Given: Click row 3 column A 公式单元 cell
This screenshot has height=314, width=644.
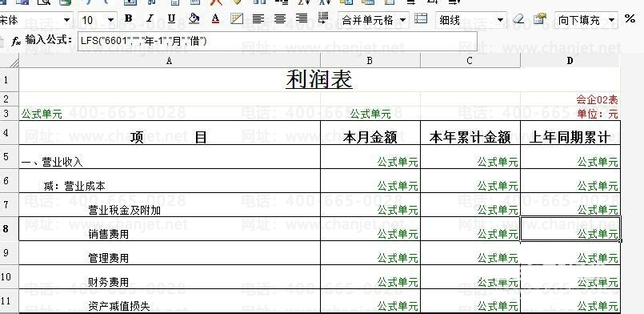Looking at the screenshot, I should [x=170, y=114].
